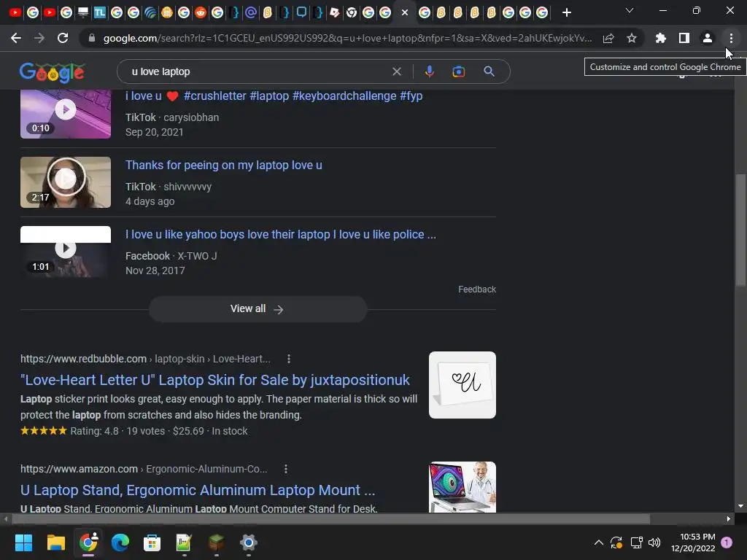Open Microsoft Store from the taskbar
This screenshot has width=747, height=560.
tap(152, 542)
